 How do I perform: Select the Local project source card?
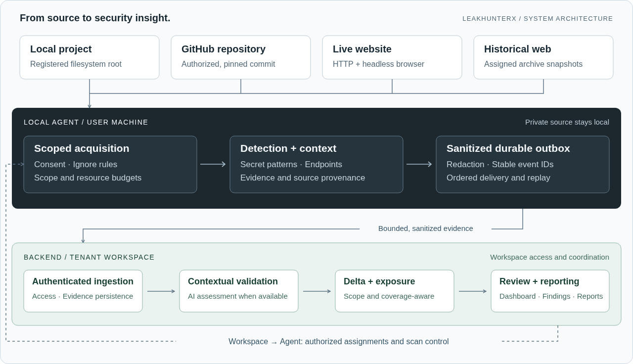click(90, 57)
